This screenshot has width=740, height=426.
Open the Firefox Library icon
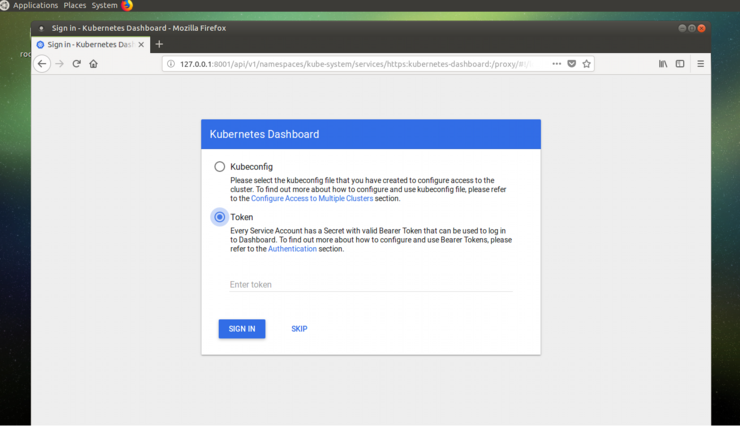(663, 64)
